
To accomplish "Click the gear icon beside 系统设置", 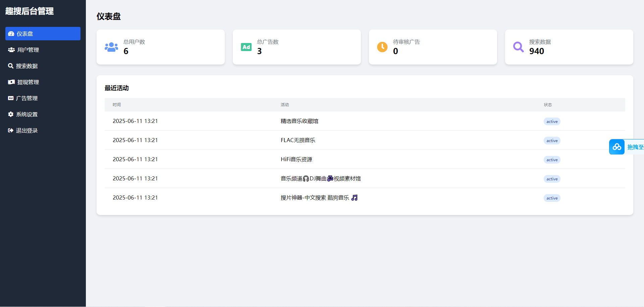I will (11, 114).
